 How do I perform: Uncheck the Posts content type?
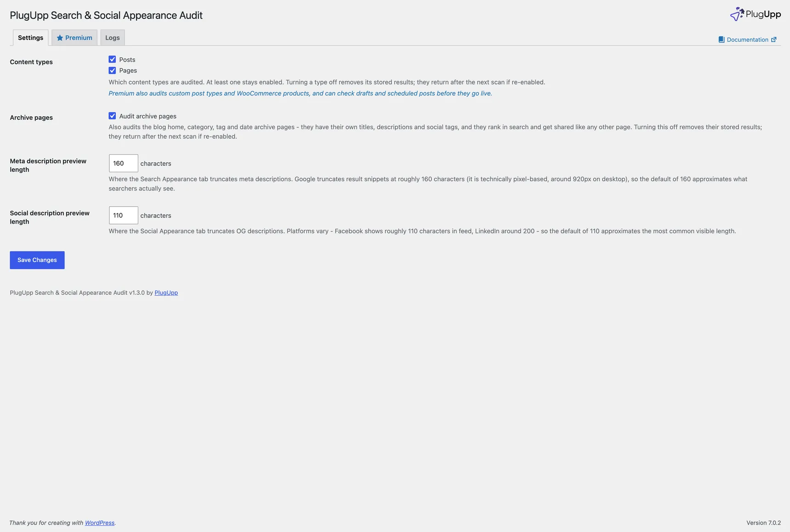point(112,59)
